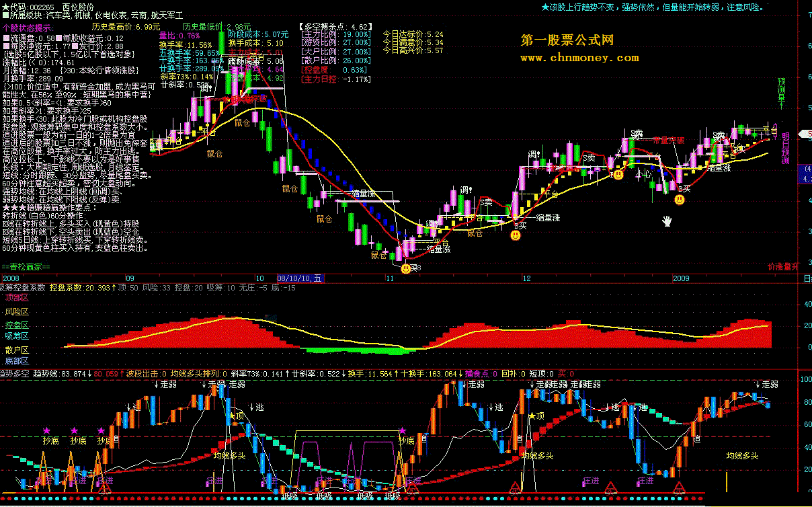The height and width of the screenshot is (507, 812).
Task: Click 今日满意价:5.34 text
Action: coord(413,42)
